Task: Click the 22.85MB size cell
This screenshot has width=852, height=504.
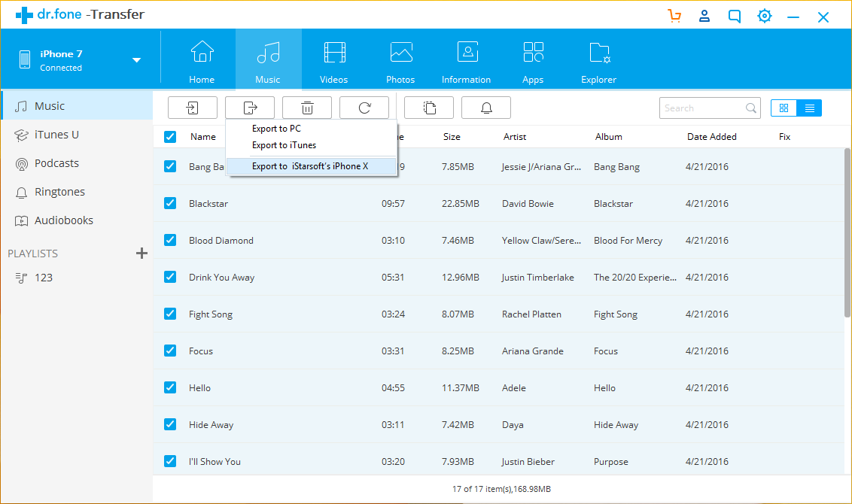Action: coord(460,204)
